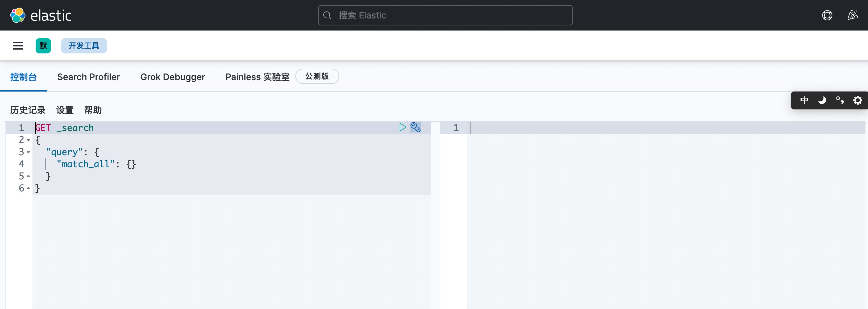Click the 公测版 beta badge
Viewport: 868px width, 309px height.
tap(317, 76)
